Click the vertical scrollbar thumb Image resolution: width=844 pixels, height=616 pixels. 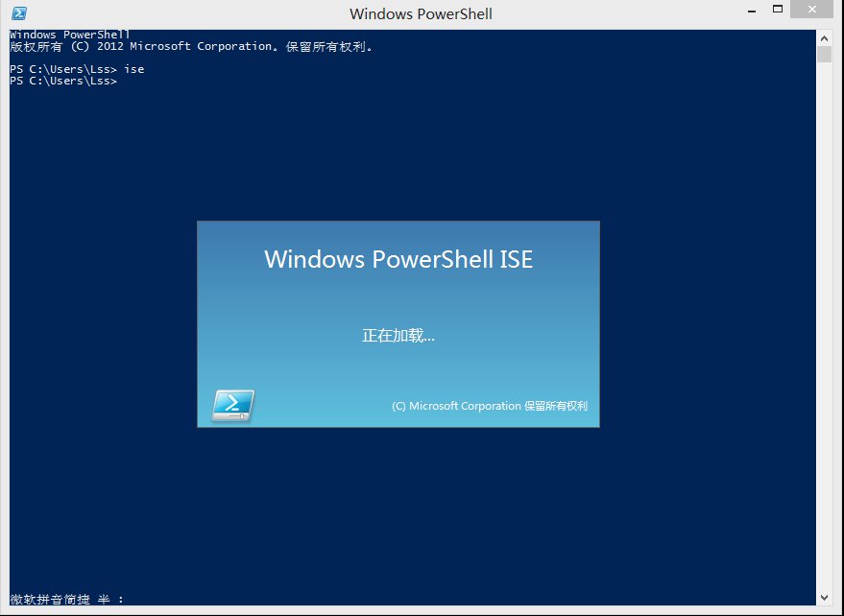(824, 55)
